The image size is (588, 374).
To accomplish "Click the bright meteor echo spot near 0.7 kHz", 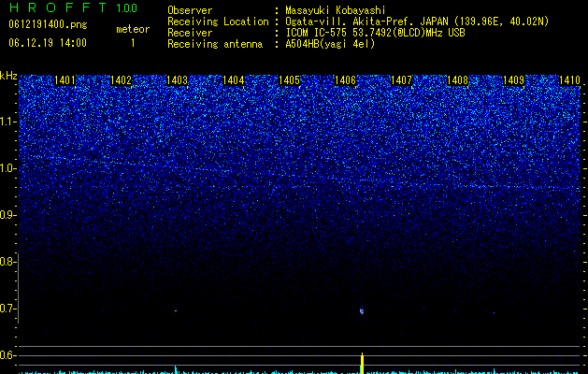I will [x=362, y=311].
